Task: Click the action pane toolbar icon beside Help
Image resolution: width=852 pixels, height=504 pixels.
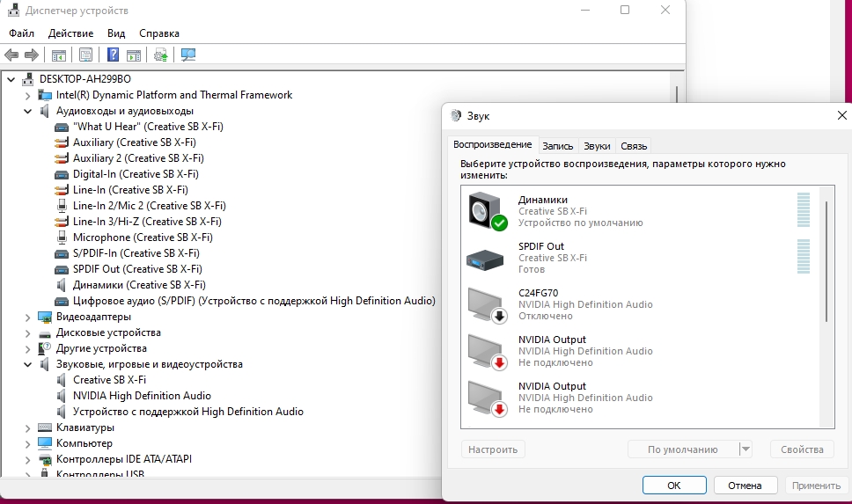Action: click(x=134, y=55)
